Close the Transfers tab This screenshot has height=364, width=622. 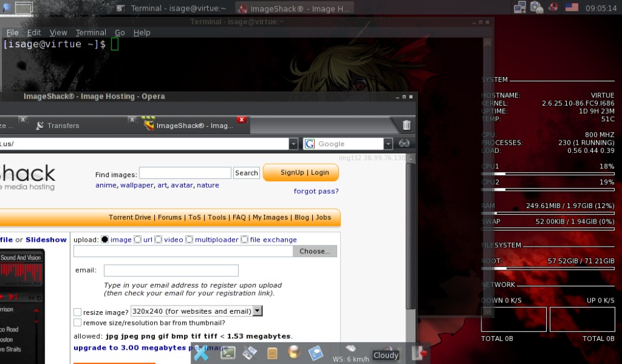[132, 119]
